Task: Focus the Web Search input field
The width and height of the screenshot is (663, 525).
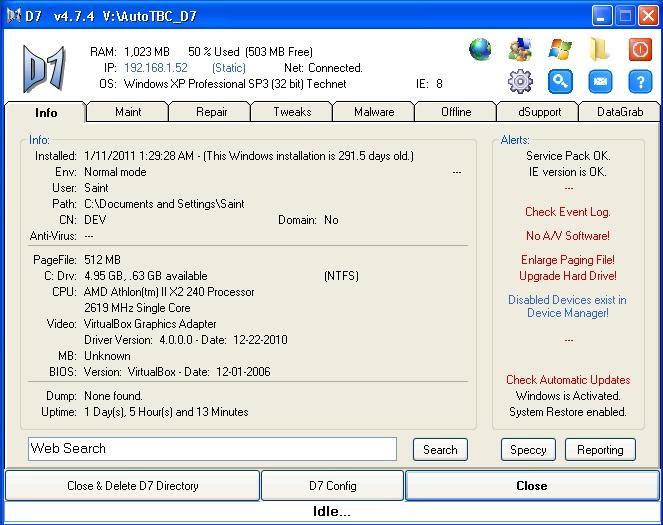Action: click(x=212, y=449)
